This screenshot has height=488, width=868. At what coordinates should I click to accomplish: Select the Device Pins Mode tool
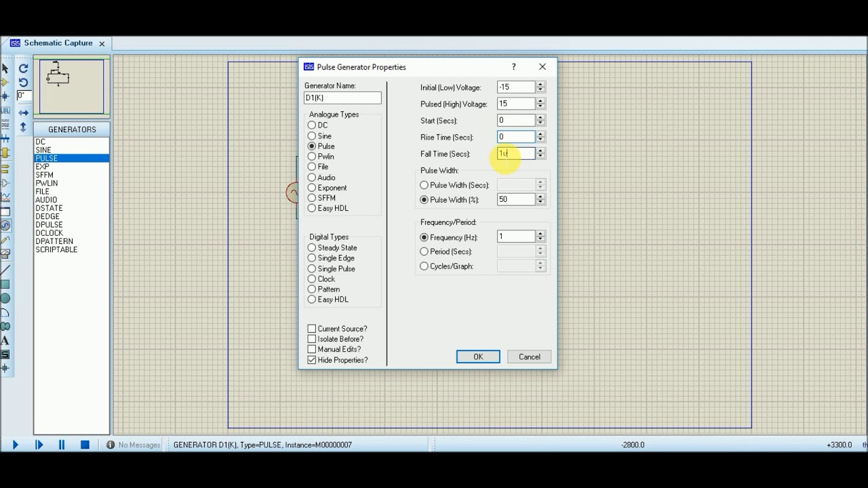point(5,183)
